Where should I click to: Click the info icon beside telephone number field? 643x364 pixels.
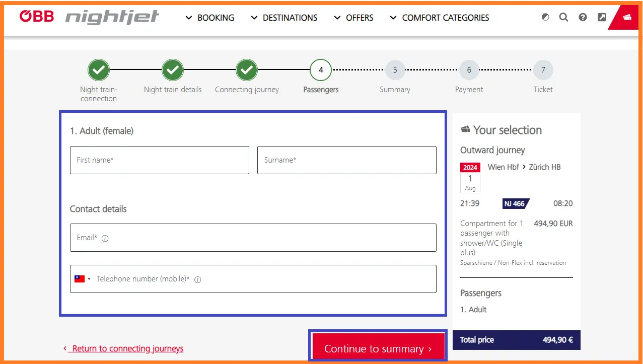pyautogui.click(x=197, y=279)
